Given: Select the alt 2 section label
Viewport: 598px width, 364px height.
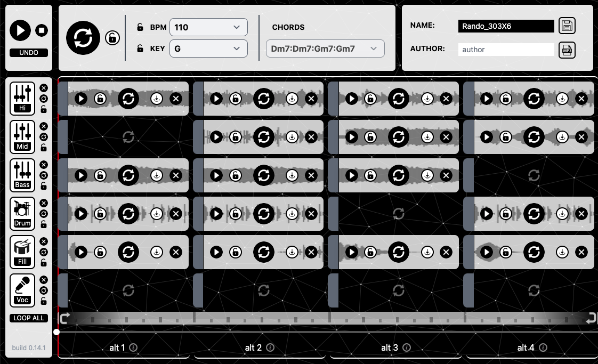Looking at the screenshot, I should click(x=253, y=347).
